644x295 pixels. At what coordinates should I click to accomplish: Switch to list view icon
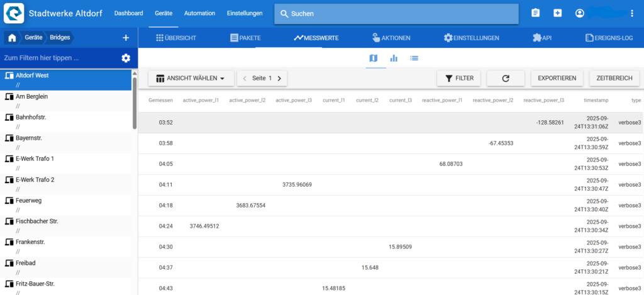tap(414, 58)
